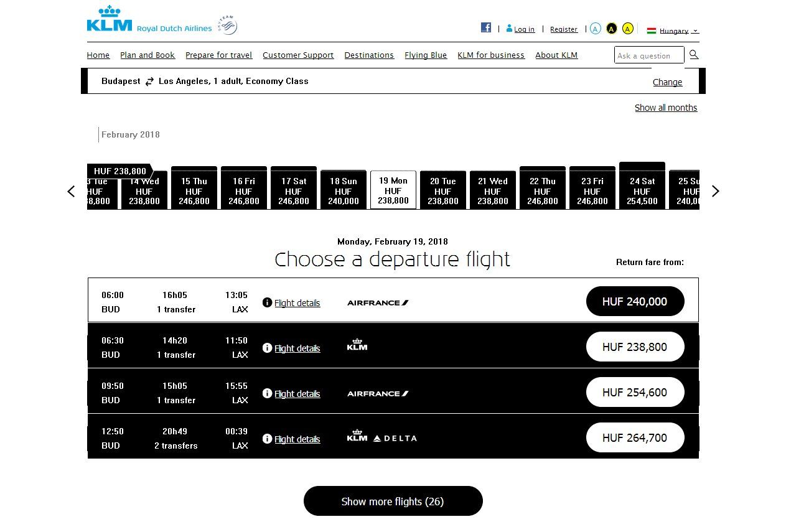Click the Ask a question field
786x532 pixels.
tap(648, 55)
